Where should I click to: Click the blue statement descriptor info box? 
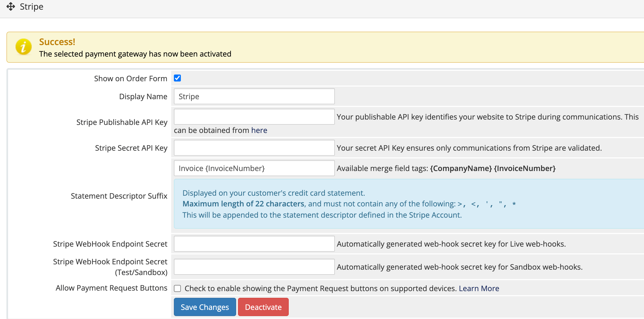coord(409,204)
